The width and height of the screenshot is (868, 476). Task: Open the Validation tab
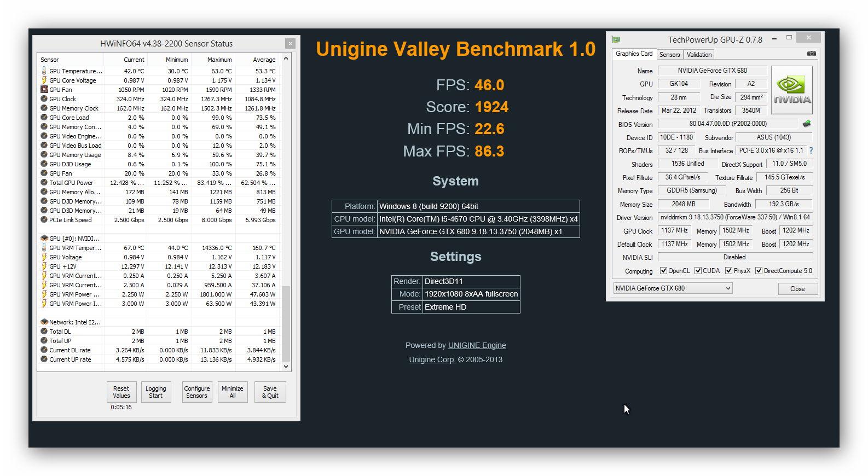click(x=699, y=55)
